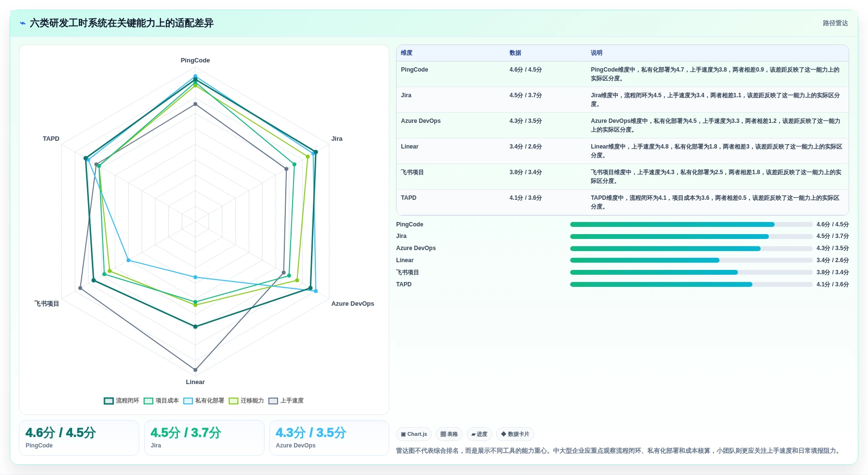Click the Linear progress bar
The width and height of the screenshot is (868, 475).
[x=691, y=260]
